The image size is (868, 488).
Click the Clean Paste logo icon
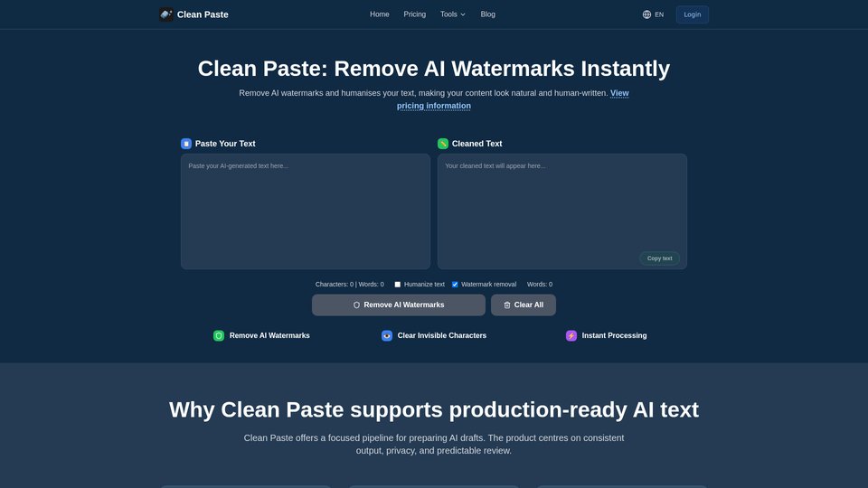click(166, 14)
